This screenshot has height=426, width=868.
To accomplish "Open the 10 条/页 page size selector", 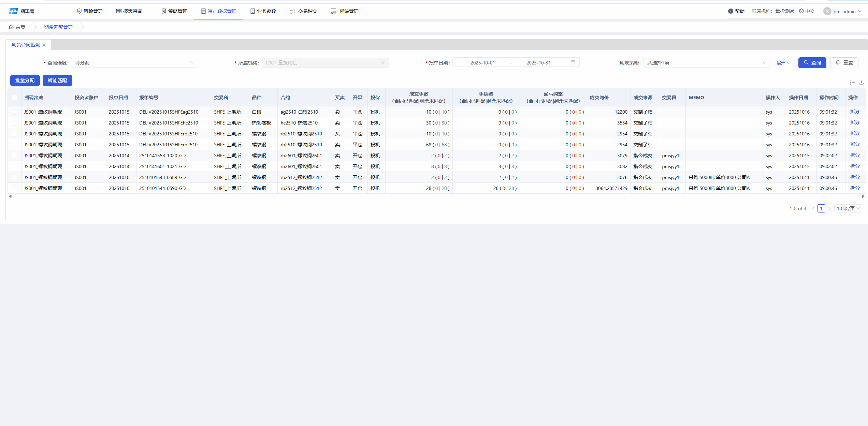I will [848, 208].
